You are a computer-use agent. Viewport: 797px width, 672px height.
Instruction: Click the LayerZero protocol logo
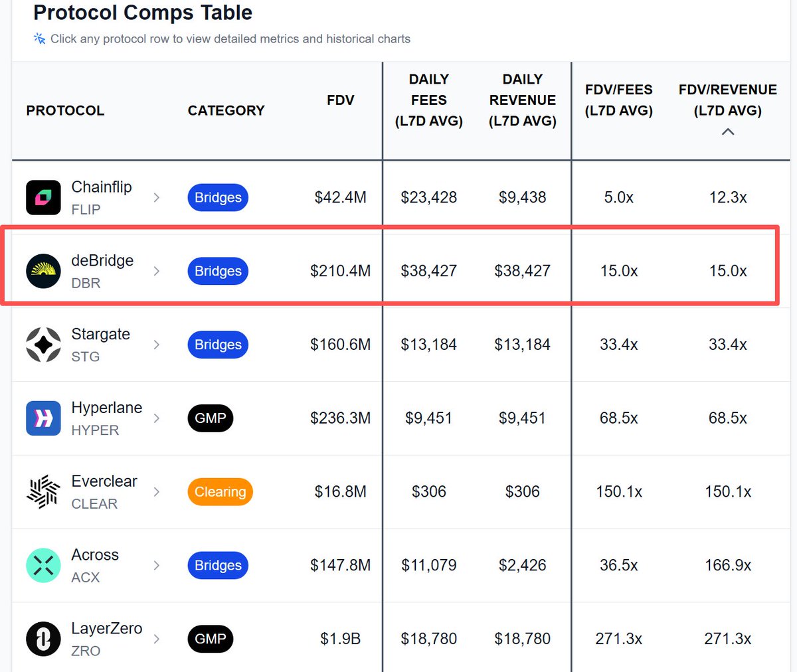pos(43,639)
